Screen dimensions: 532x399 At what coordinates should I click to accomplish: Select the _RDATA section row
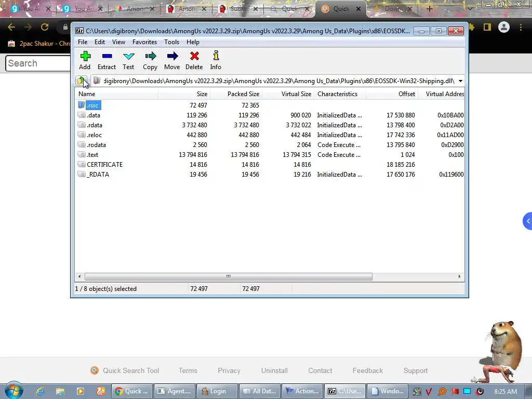coord(270,175)
